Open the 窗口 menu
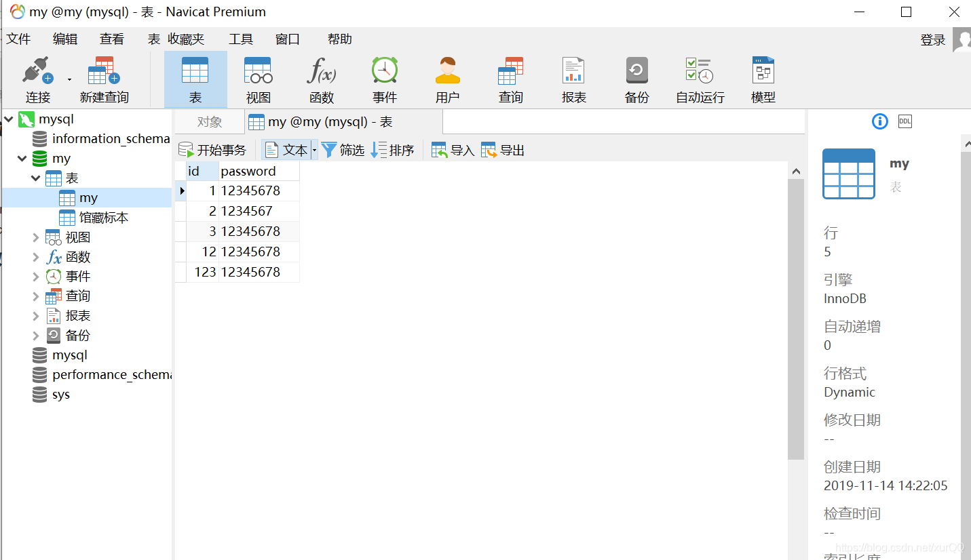 [x=288, y=39]
